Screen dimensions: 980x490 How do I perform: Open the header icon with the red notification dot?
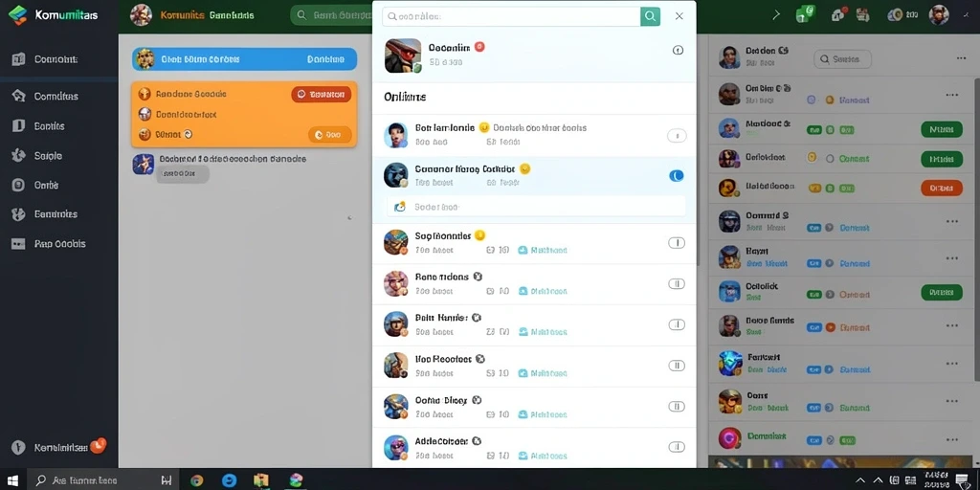click(838, 15)
